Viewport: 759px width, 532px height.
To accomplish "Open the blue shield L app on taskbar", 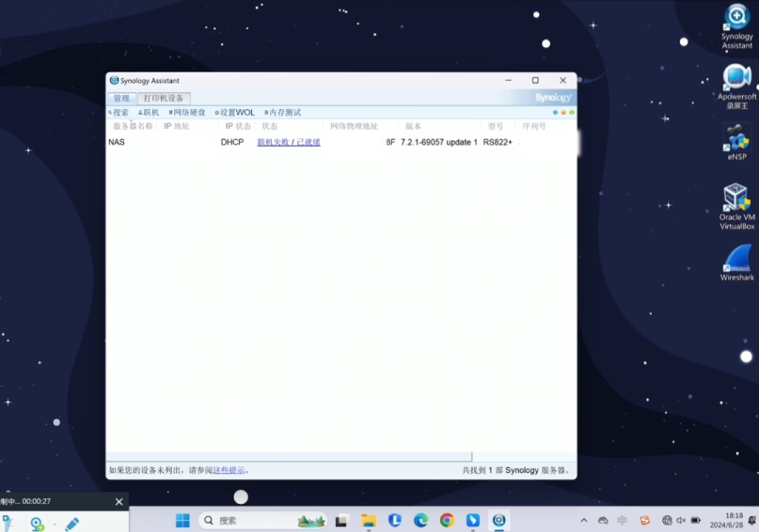I will click(394, 521).
